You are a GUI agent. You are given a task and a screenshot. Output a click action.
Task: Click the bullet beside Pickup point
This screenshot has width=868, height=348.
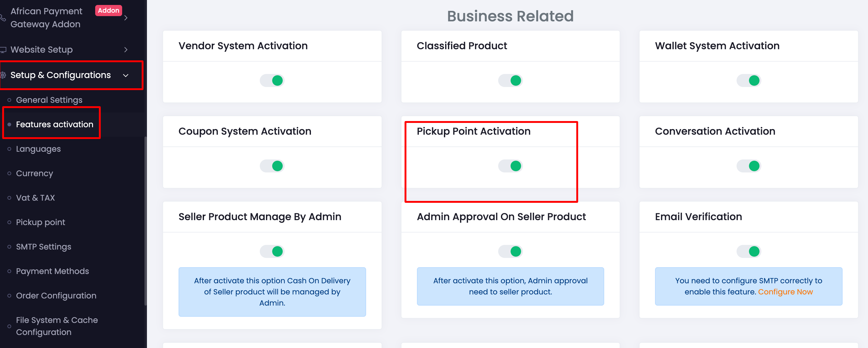click(9, 222)
